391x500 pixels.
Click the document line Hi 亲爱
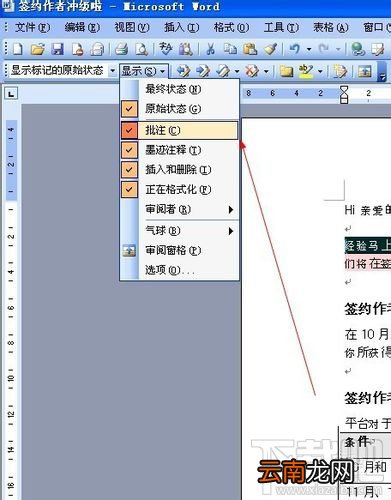(x=367, y=210)
